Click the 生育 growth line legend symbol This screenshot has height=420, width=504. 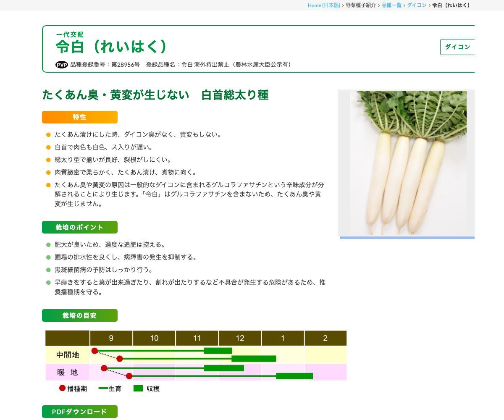point(102,389)
